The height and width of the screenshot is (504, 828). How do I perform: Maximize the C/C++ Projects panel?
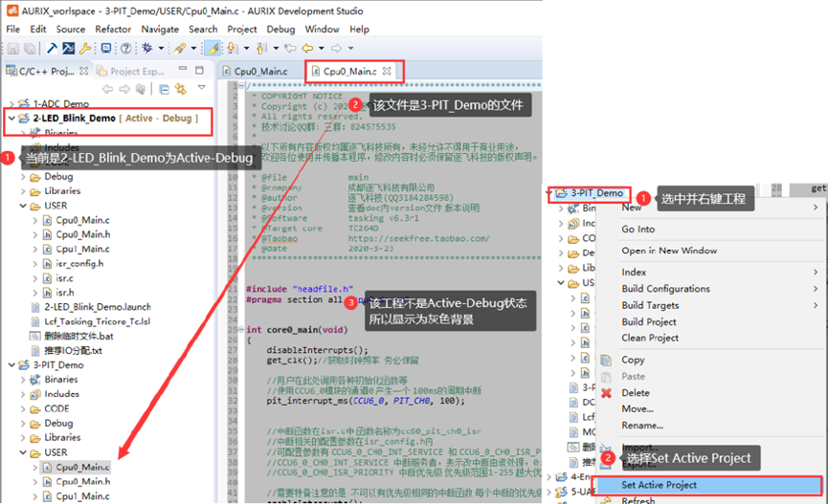click(199, 70)
